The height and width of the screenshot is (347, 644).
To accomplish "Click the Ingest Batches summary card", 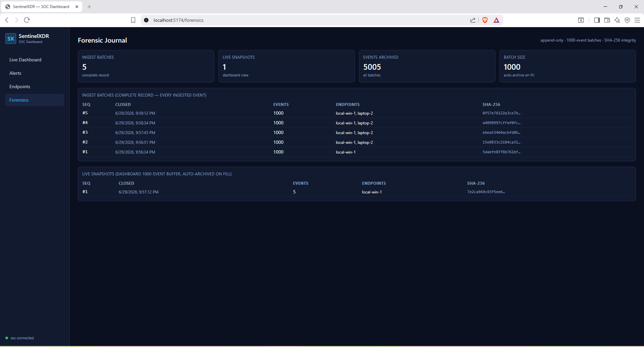I will click(x=146, y=66).
